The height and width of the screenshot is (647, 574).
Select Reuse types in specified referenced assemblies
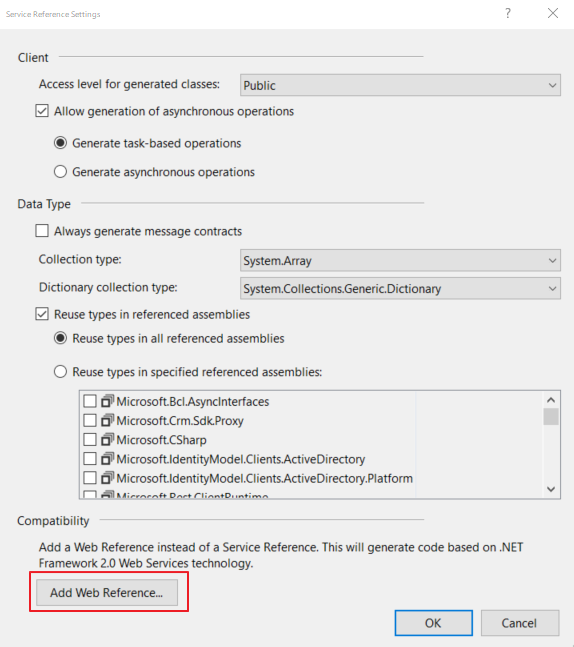pos(60,371)
